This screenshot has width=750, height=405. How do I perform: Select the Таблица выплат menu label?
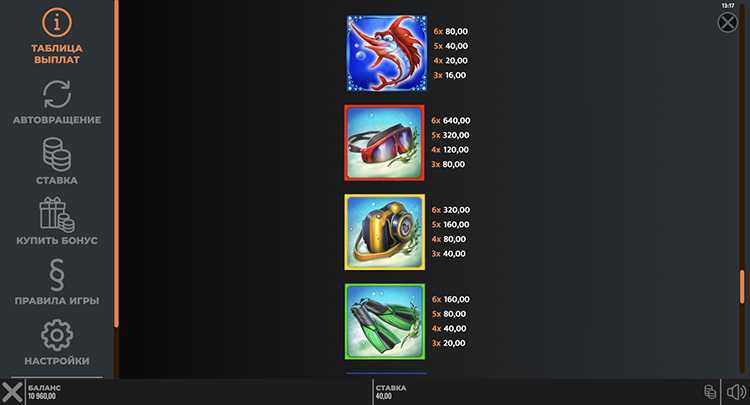[57, 54]
